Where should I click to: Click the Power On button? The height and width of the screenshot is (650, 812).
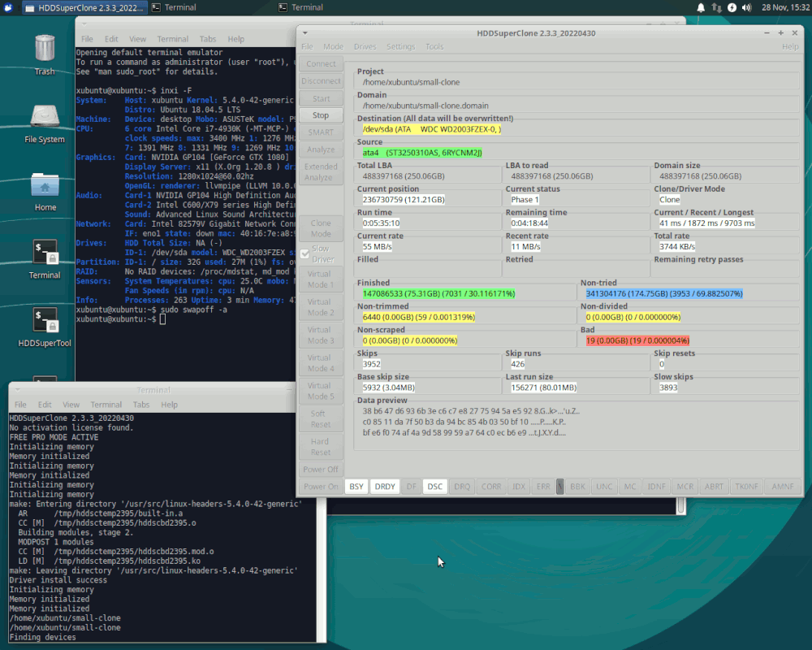click(321, 487)
